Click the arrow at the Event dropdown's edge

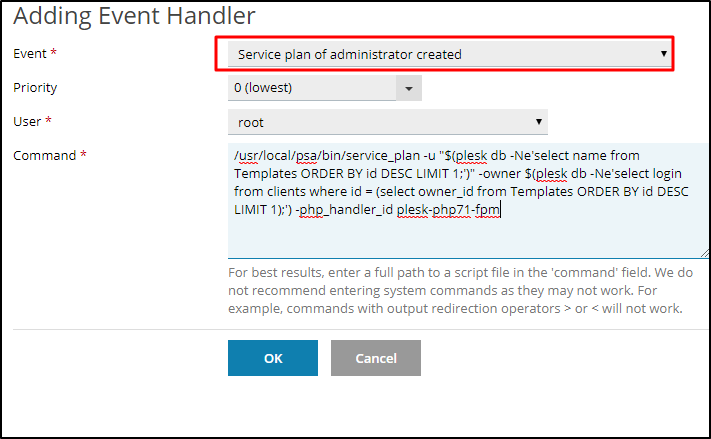pyautogui.click(x=664, y=54)
